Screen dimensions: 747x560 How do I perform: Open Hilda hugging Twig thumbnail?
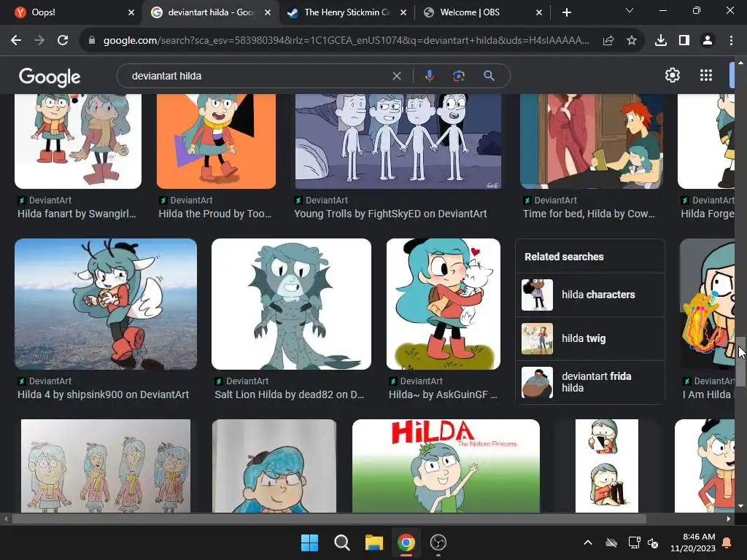click(444, 304)
